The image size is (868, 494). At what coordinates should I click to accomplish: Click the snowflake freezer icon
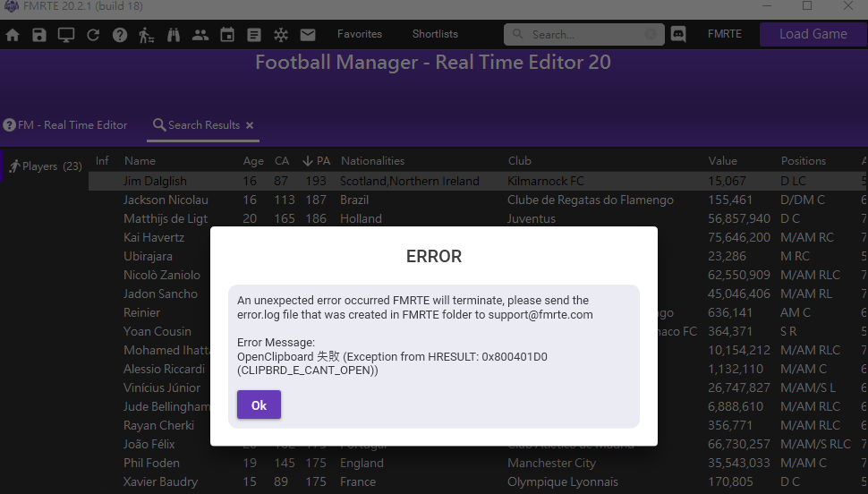point(281,36)
